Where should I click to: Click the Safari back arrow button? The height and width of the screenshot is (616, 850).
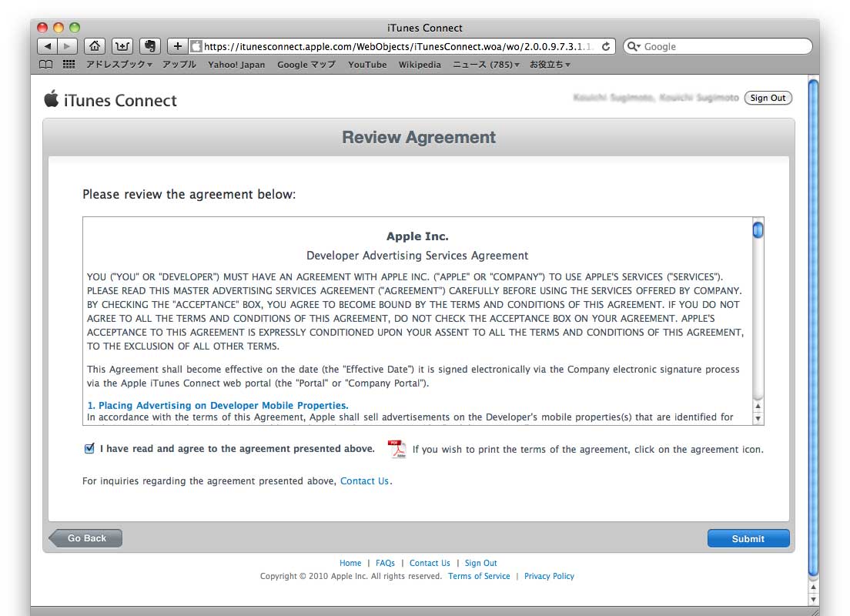(x=48, y=46)
